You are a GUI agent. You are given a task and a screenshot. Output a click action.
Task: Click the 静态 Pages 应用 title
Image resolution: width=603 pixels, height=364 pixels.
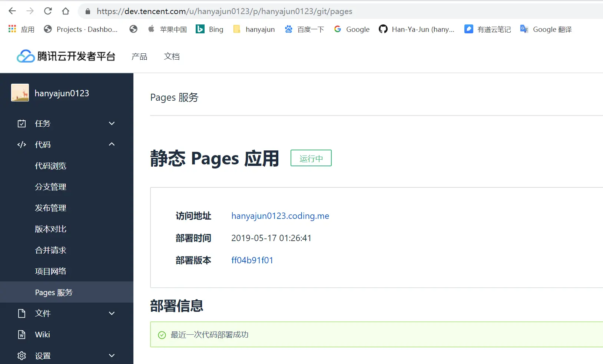click(215, 158)
